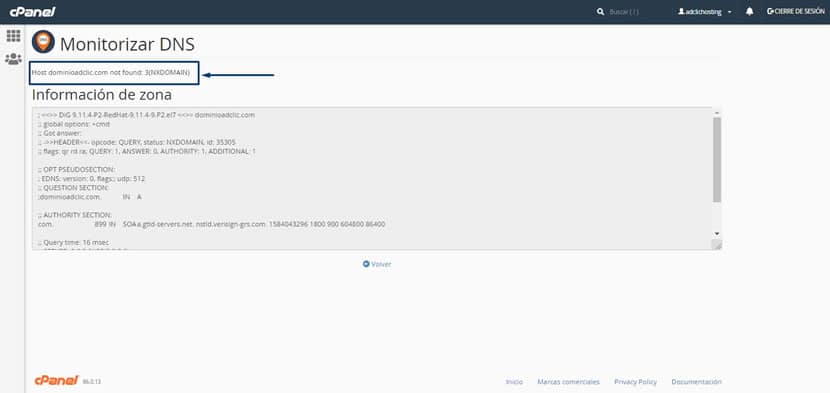Select the SOA a.gtld-servers.net record line
Viewport: 830px width, 393px height.
pos(212,224)
